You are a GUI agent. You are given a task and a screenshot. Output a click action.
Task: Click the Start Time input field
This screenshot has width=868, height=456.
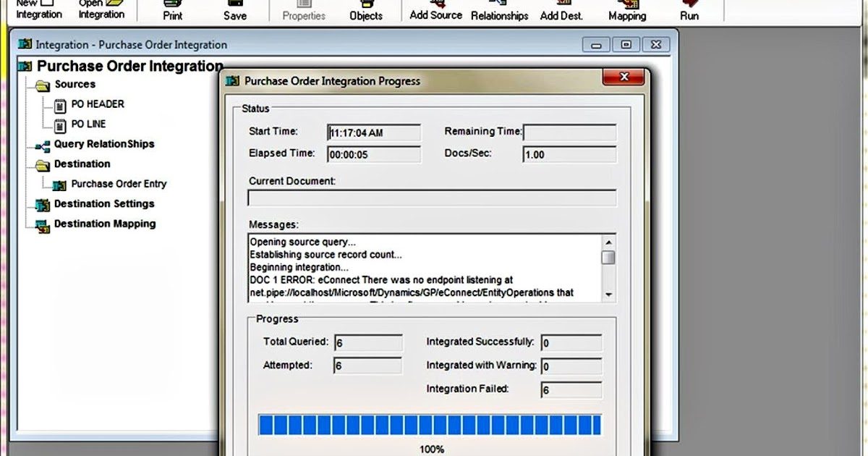[x=373, y=132]
